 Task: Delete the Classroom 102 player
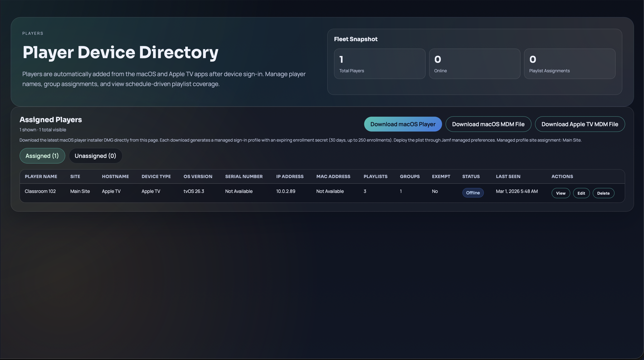click(x=603, y=193)
